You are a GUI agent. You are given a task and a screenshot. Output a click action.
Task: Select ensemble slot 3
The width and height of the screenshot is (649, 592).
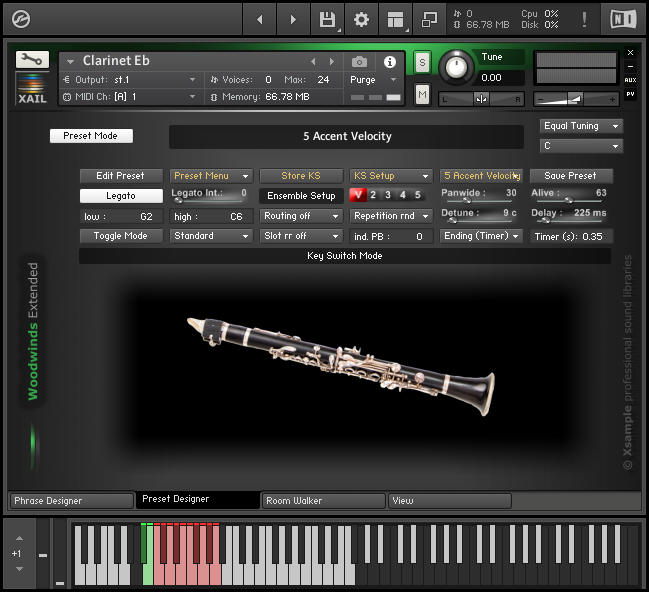tap(388, 195)
